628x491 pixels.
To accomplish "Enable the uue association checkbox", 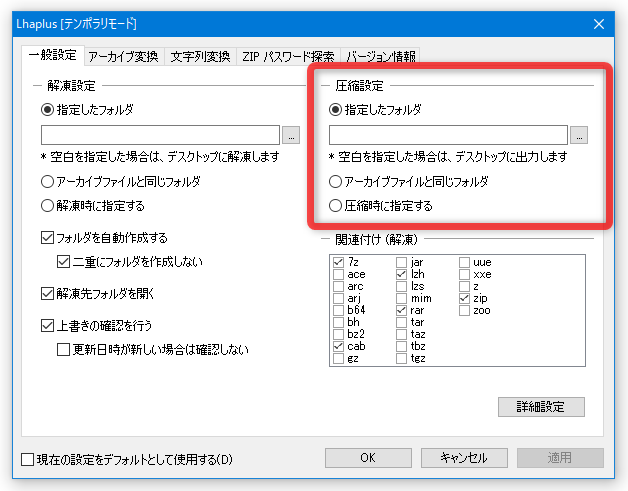I will tap(464, 262).
